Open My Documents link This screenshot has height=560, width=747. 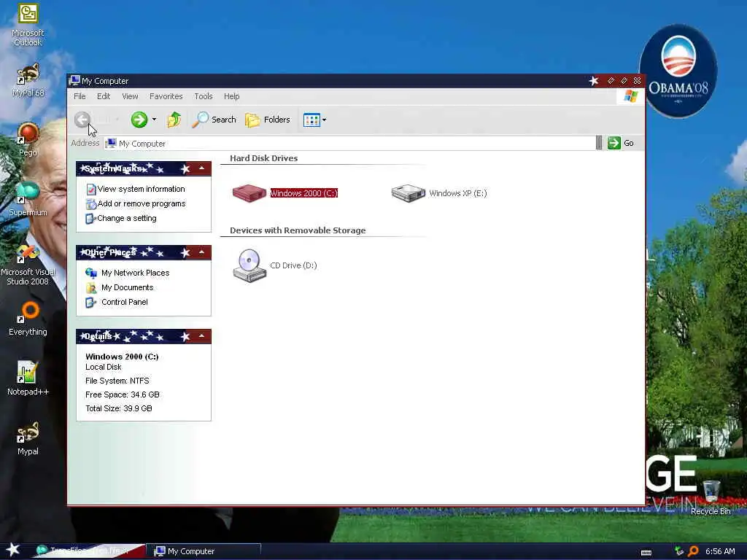(x=127, y=287)
